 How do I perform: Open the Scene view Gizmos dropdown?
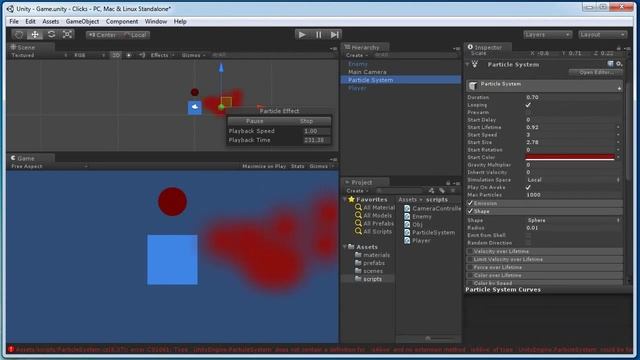click(193, 55)
